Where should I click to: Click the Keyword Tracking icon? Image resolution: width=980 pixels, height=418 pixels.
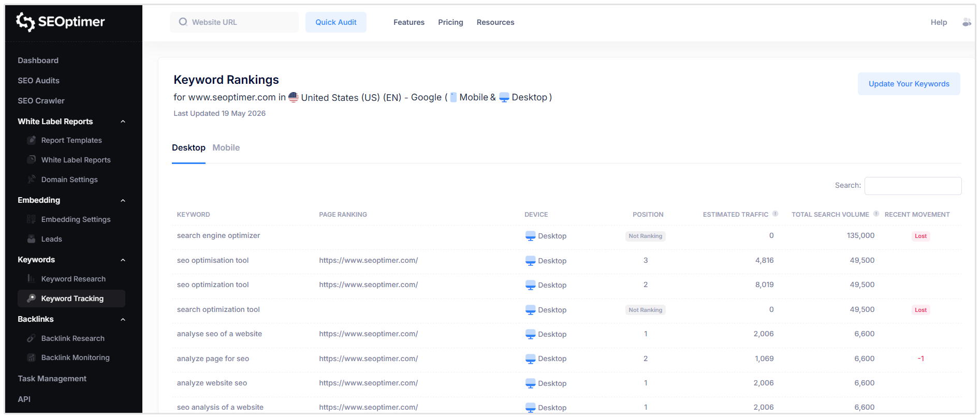pos(32,298)
